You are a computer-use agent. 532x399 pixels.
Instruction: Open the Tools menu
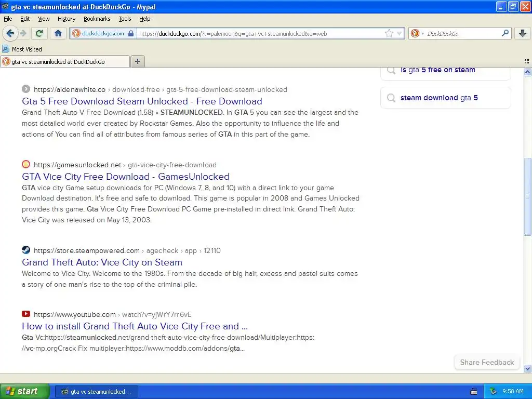click(125, 19)
